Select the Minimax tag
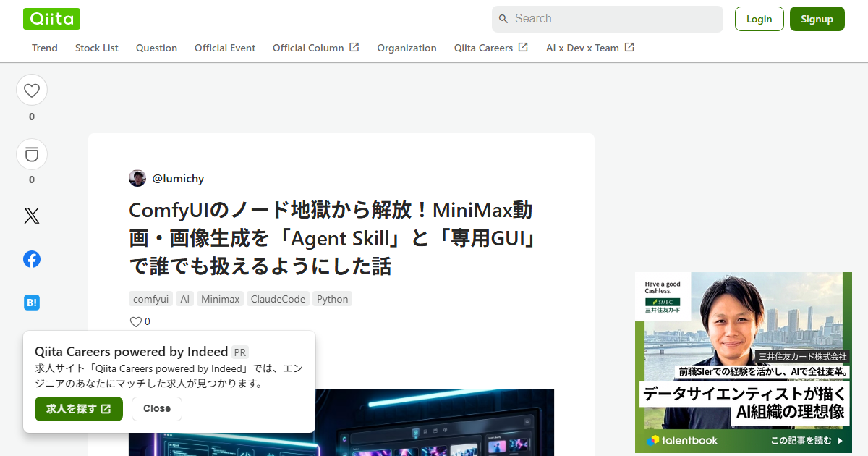Image resolution: width=868 pixels, height=456 pixels. [220, 299]
